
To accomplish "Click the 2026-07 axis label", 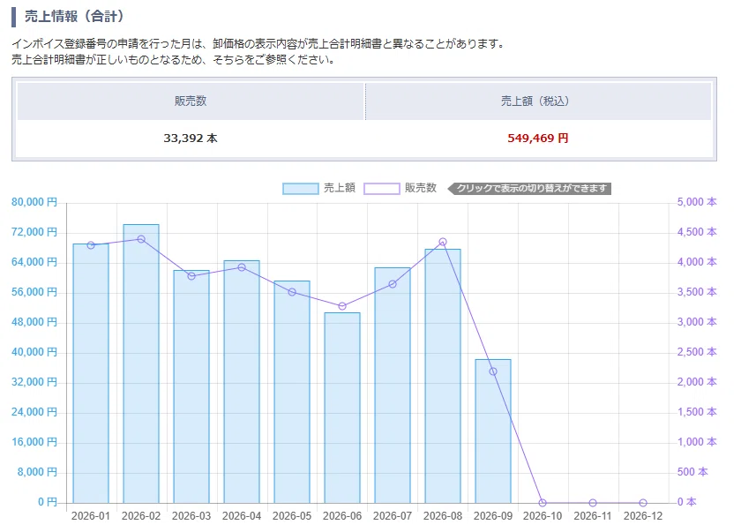I will pos(393,516).
